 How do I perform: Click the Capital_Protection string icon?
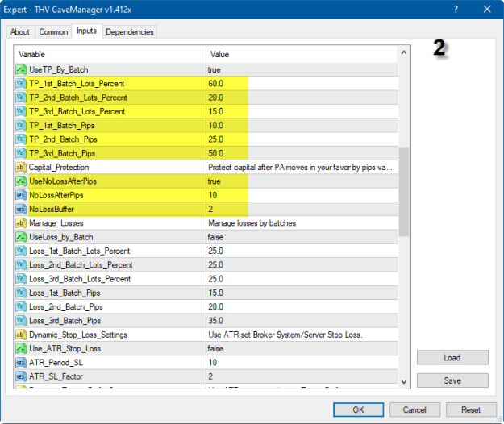21,168
